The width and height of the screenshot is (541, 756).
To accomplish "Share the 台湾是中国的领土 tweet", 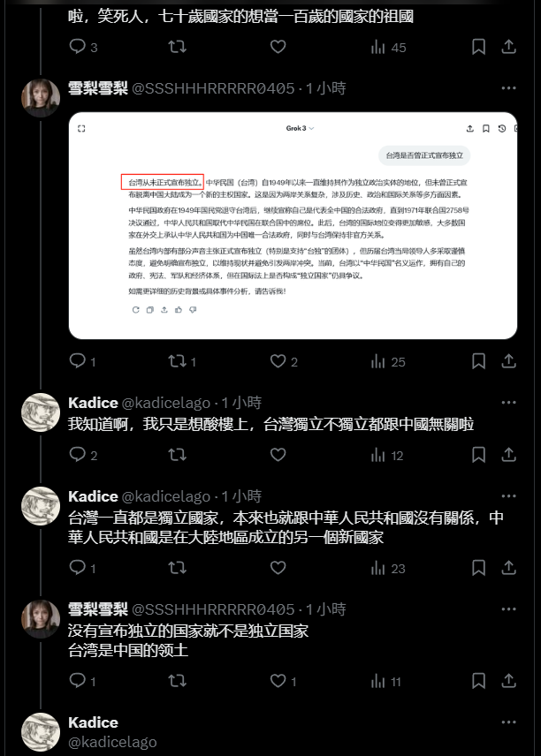I will [508, 681].
